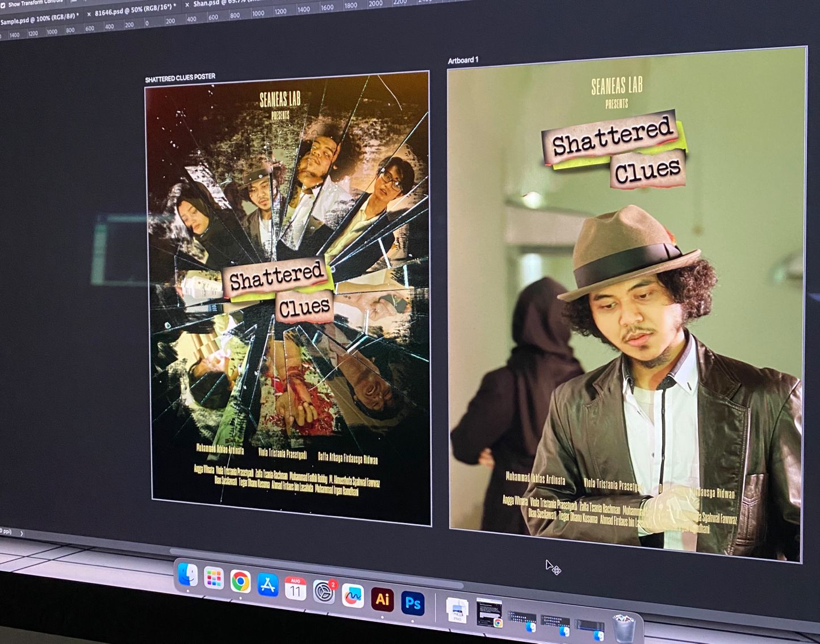Expand the status bar info arrow

click(x=22, y=533)
